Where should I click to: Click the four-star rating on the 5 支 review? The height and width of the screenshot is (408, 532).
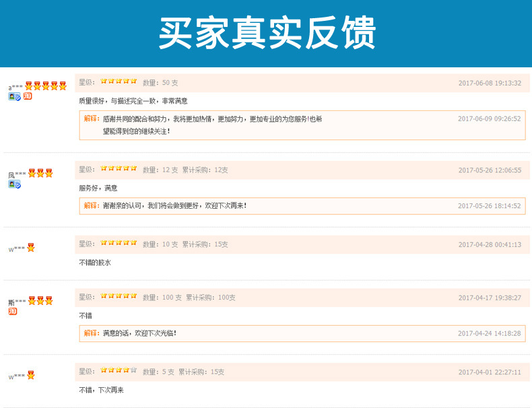(x=119, y=371)
